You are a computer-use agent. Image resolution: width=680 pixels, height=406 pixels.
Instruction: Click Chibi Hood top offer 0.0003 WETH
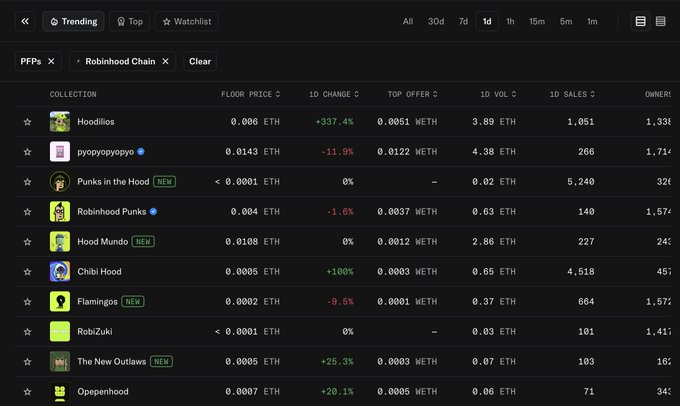pyautogui.click(x=407, y=272)
